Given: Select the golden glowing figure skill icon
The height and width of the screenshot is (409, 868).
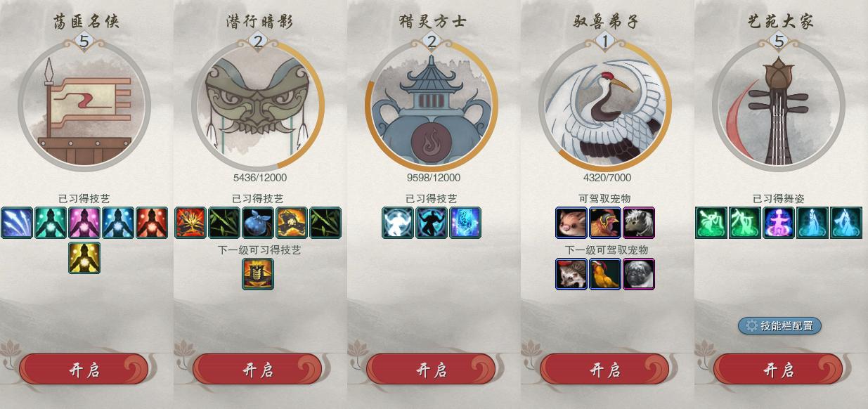Looking at the screenshot, I should click(84, 257).
